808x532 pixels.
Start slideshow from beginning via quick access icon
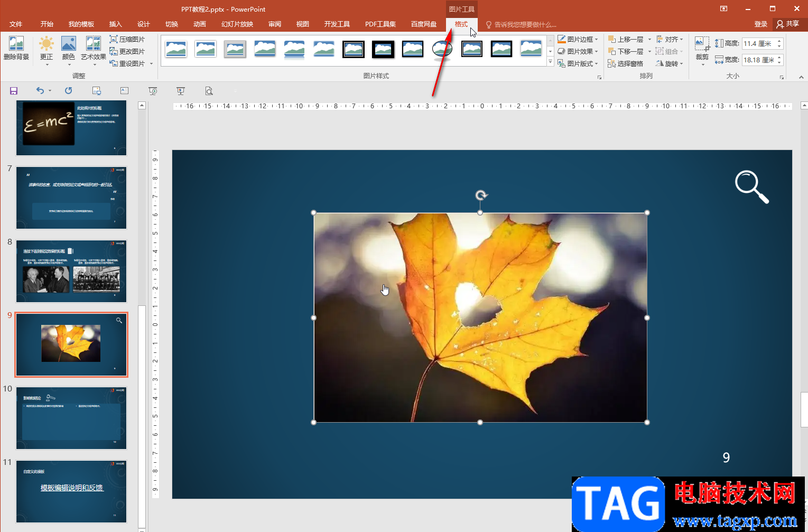point(153,91)
